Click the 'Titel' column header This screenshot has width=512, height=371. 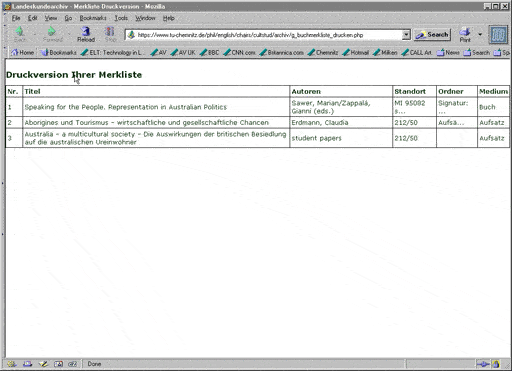[x=32, y=91]
